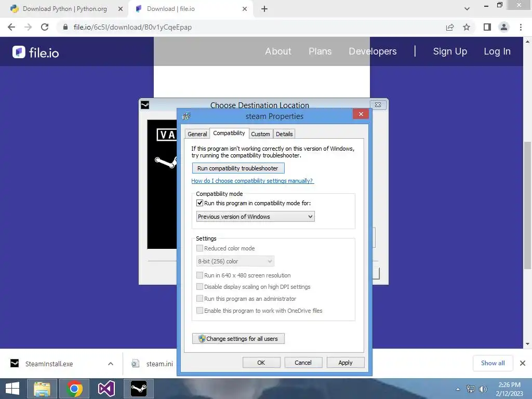Click the Chrome taskbar icon
This screenshot has height=399, width=532.
click(x=74, y=389)
